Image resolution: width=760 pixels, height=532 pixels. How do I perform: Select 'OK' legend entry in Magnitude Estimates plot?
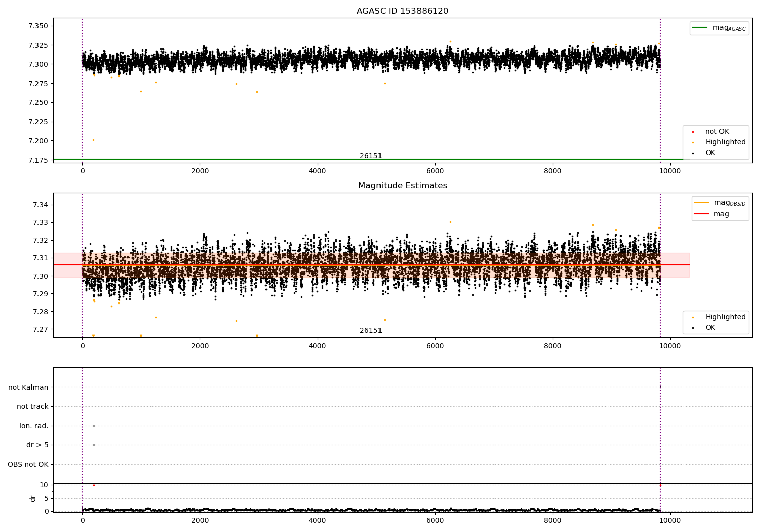click(x=710, y=328)
